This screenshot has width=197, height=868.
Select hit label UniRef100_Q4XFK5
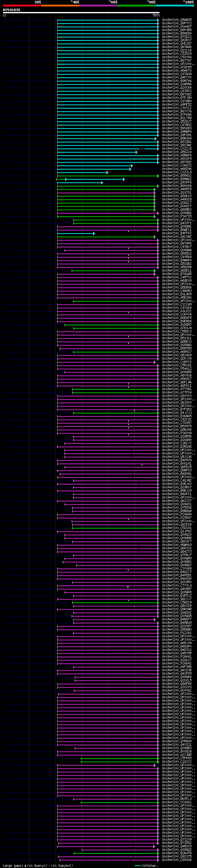(177, 673)
